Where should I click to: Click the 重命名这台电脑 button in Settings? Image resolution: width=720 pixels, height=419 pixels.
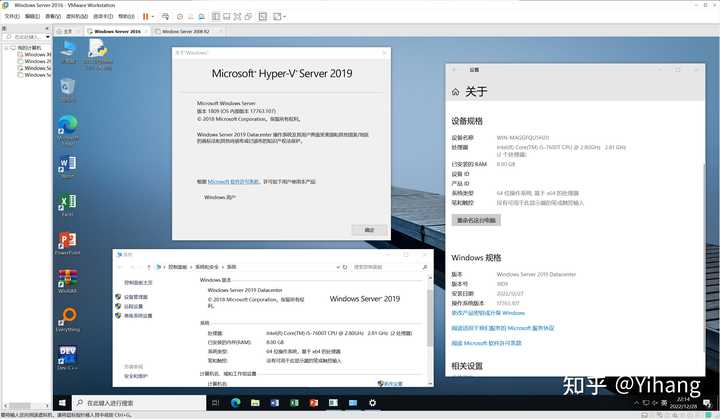click(x=476, y=220)
